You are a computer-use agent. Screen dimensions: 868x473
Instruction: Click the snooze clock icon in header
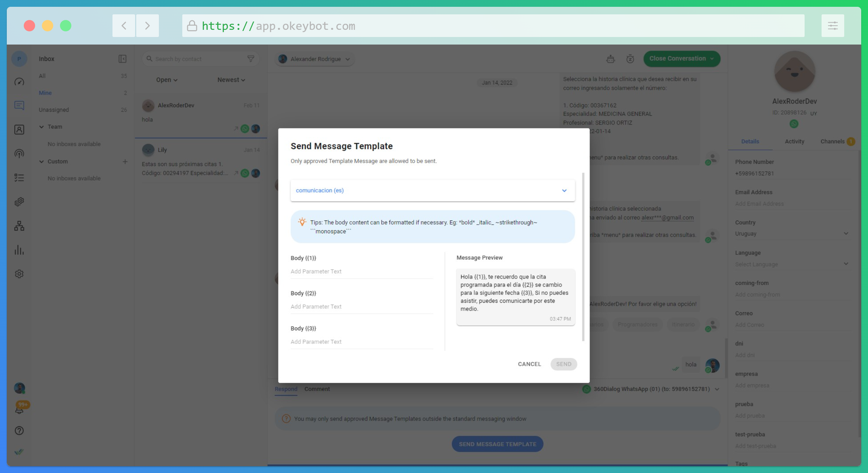click(x=630, y=59)
